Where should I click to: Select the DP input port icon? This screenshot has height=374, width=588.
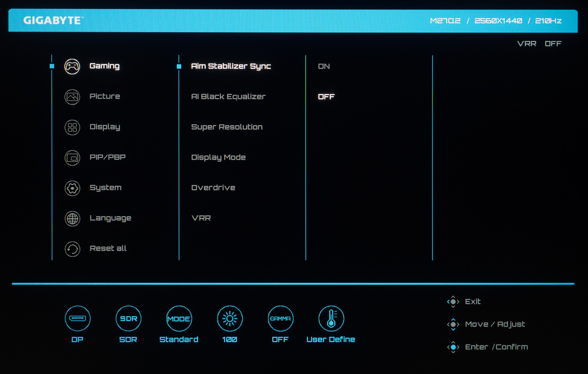pyautogui.click(x=78, y=318)
